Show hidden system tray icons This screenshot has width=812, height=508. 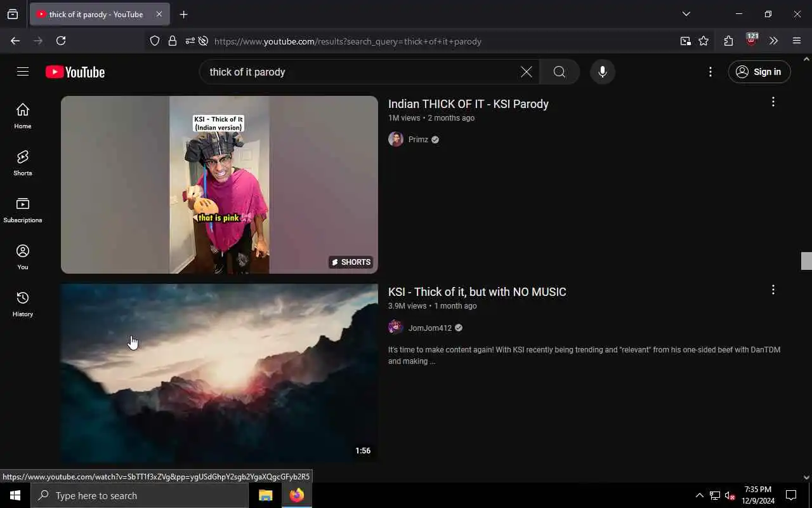(x=699, y=495)
